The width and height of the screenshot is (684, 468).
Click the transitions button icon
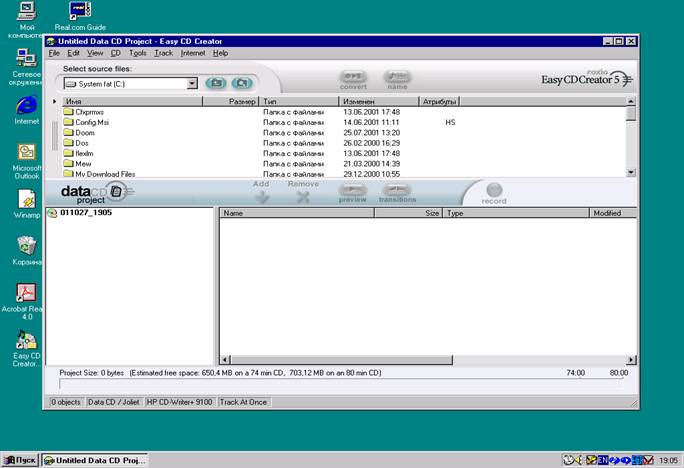tap(397, 190)
